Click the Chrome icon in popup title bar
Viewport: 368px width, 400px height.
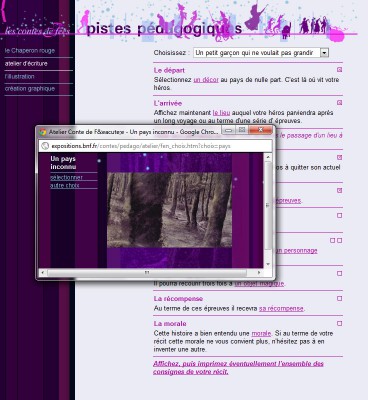coord(43,132)
